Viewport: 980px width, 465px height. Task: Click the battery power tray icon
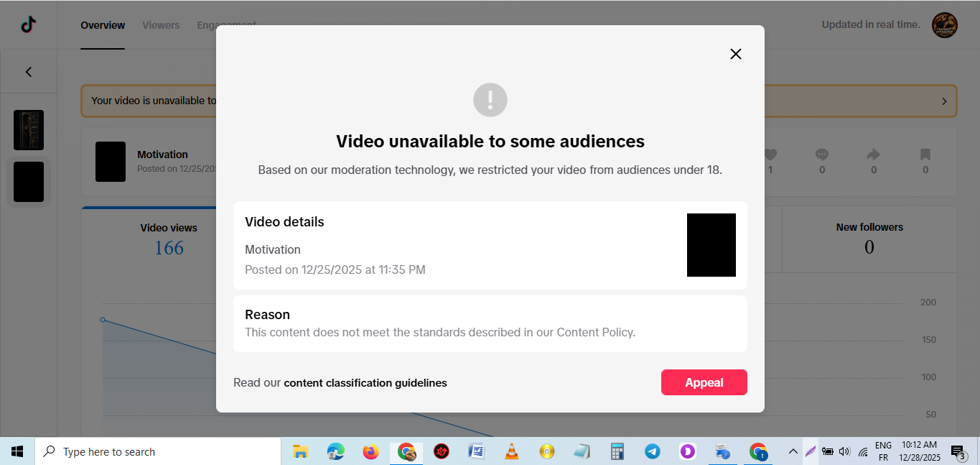point(827,451)
